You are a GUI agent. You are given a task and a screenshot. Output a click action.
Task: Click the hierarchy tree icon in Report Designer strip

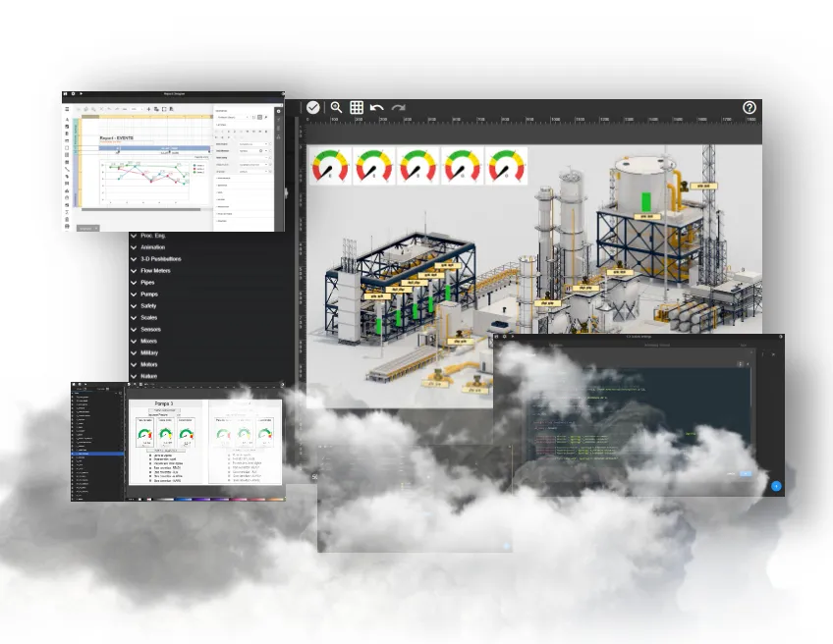[278, 136]
